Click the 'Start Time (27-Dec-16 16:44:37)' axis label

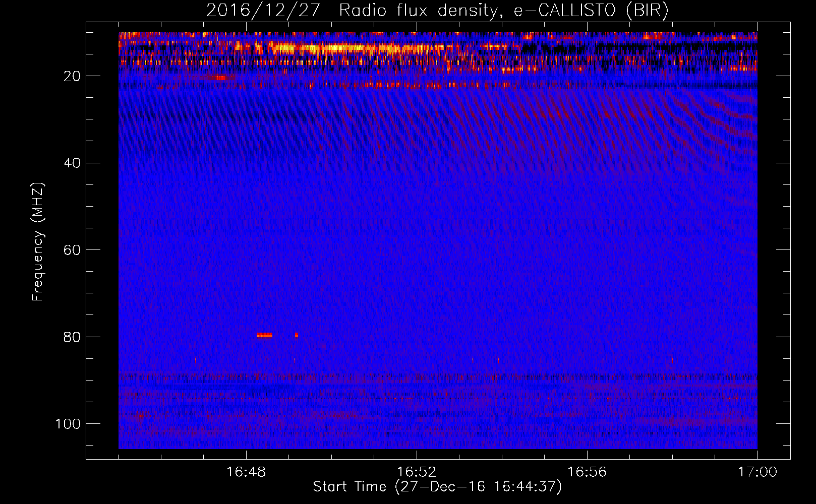click(x=437, y=487)
